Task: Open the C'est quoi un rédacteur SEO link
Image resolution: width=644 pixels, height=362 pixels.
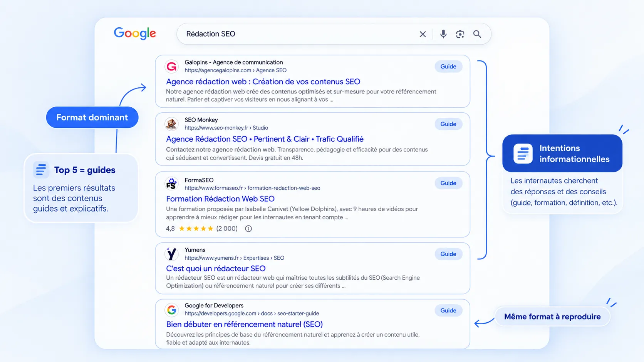Action: pos(216,269)
